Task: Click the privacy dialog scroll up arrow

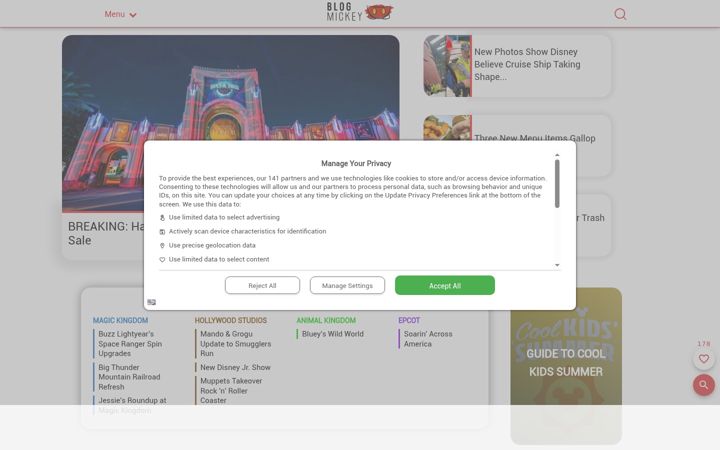Action: click(557, 155)
